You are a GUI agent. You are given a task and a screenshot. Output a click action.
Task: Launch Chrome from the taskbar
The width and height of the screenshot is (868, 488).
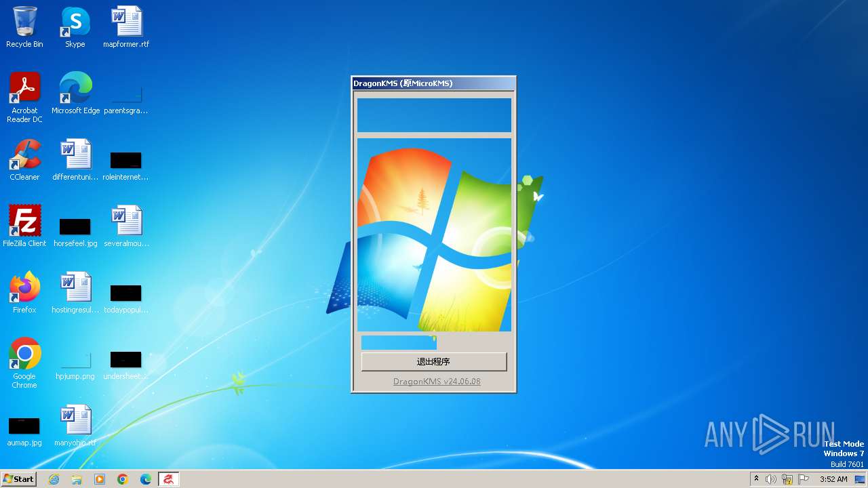(x=123, y=479)
